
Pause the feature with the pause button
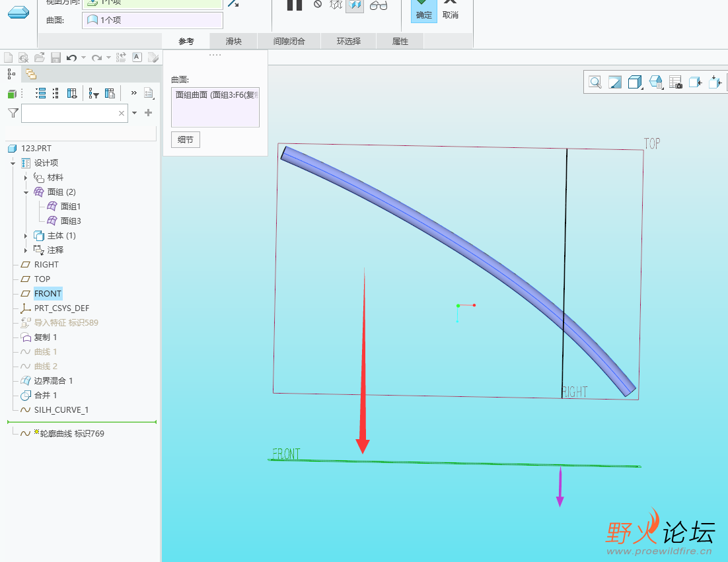(295, 5)
